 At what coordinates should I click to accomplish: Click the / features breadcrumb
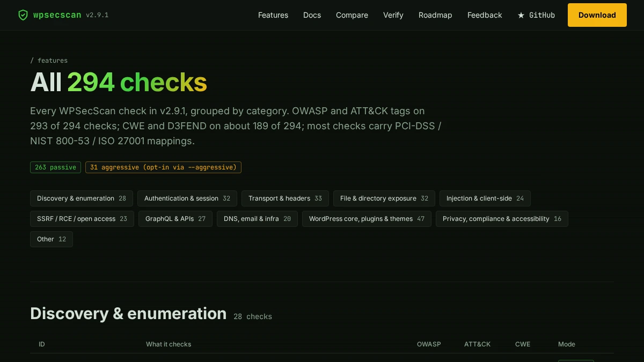pyautogui.click(x=49, y=61)
